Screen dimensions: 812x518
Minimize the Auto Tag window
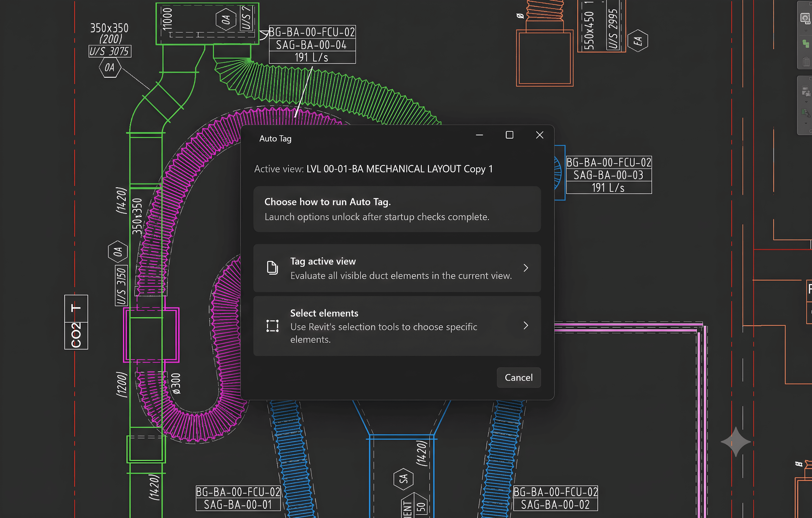point(479,135)
